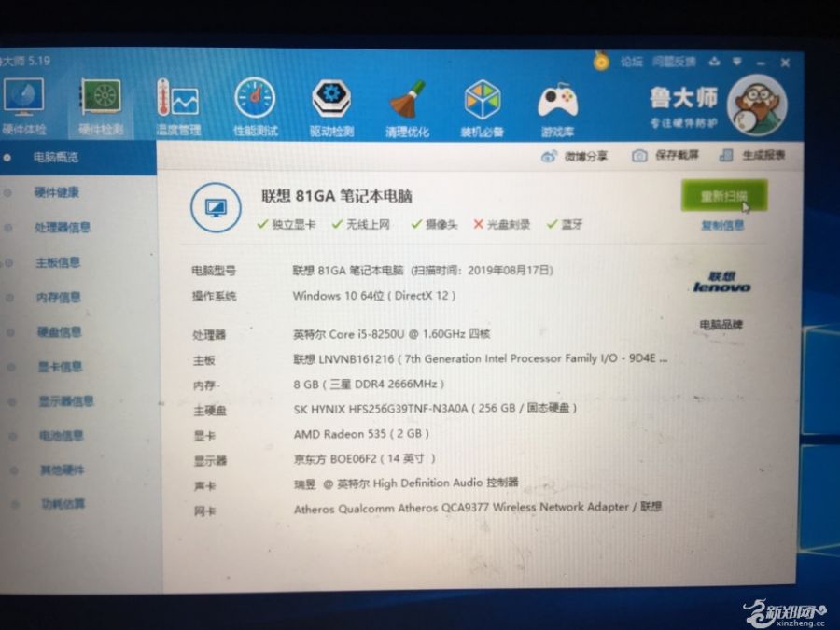Image resolution: width=840 pixels, height=630 pixels.
Task: Click the 无线上网 feature indicator
Action: coord(360,224)
